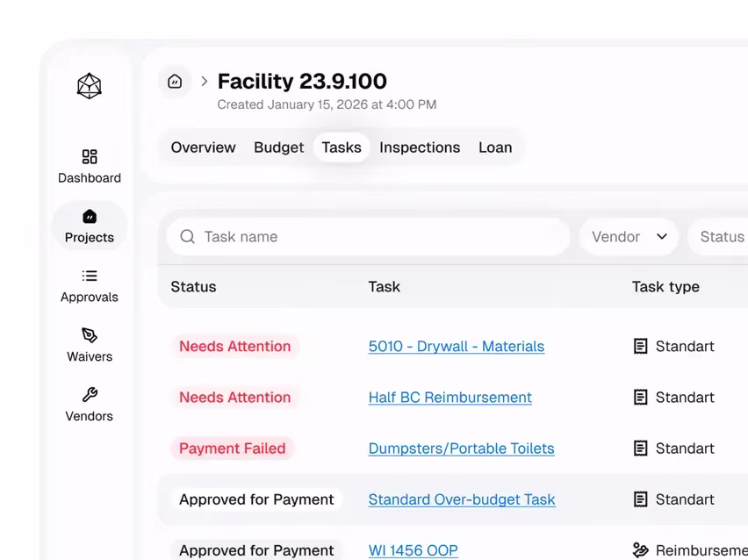
Task: Switch to the Budget tab
Action: [278, 147]
